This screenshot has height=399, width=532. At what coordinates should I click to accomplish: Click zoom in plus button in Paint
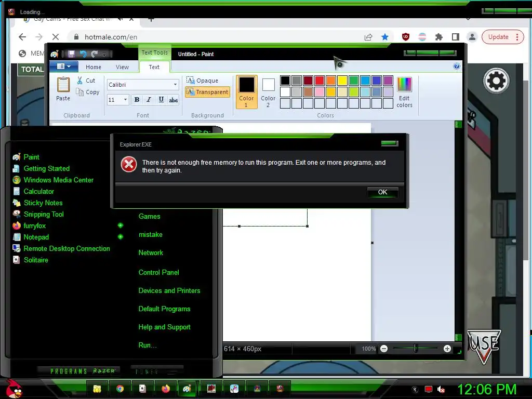(447, 349)
